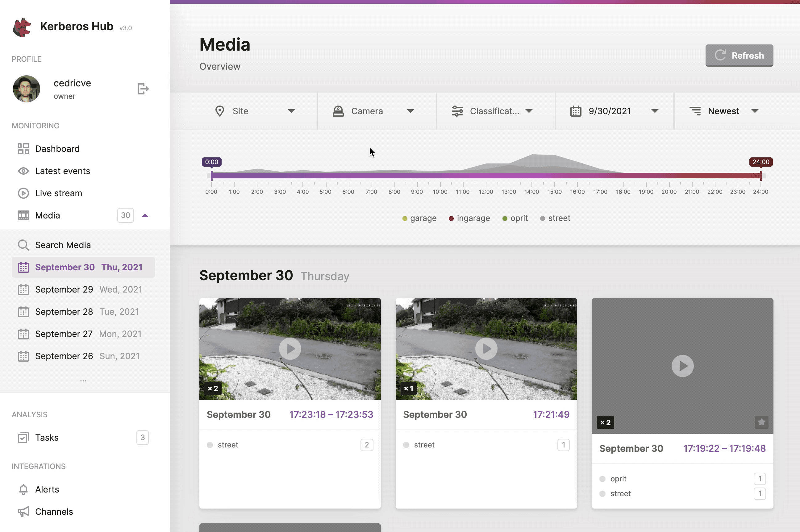
Task: Toggle the garage legend item
Action: tap(419, 218)
